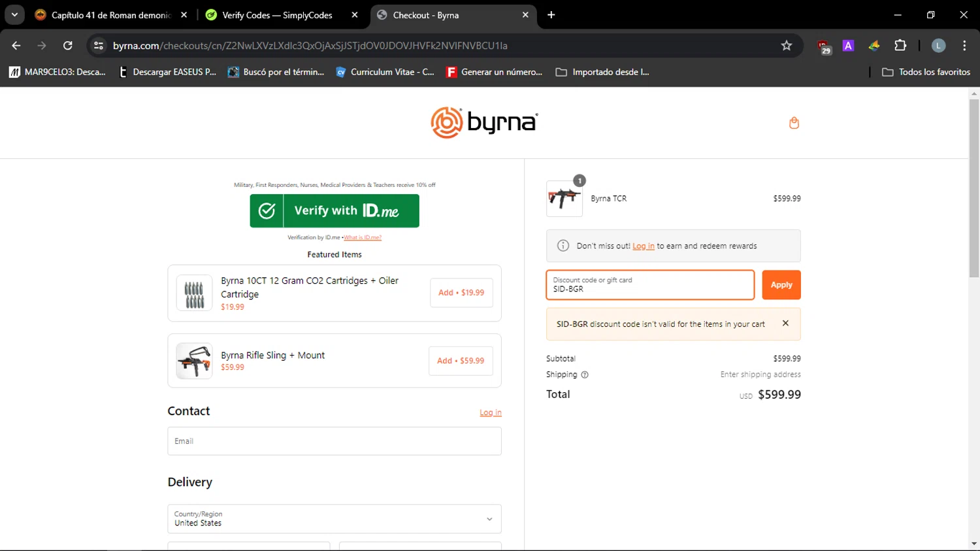Screen dimensions: 980x551
Task: Open site information icon in address bar
Action: point(99,46)
